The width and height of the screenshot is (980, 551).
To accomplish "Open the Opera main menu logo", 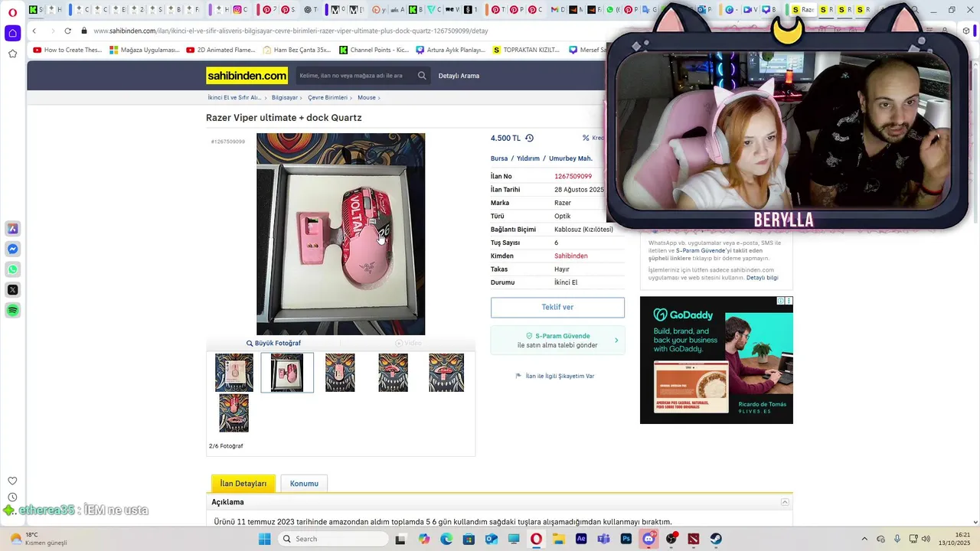I will [12, 11].
